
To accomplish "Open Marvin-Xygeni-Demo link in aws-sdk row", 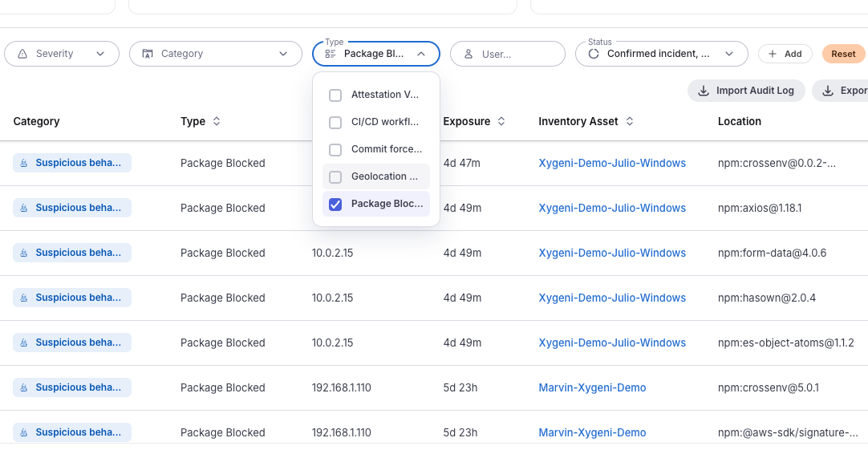I will coord(592,432).
